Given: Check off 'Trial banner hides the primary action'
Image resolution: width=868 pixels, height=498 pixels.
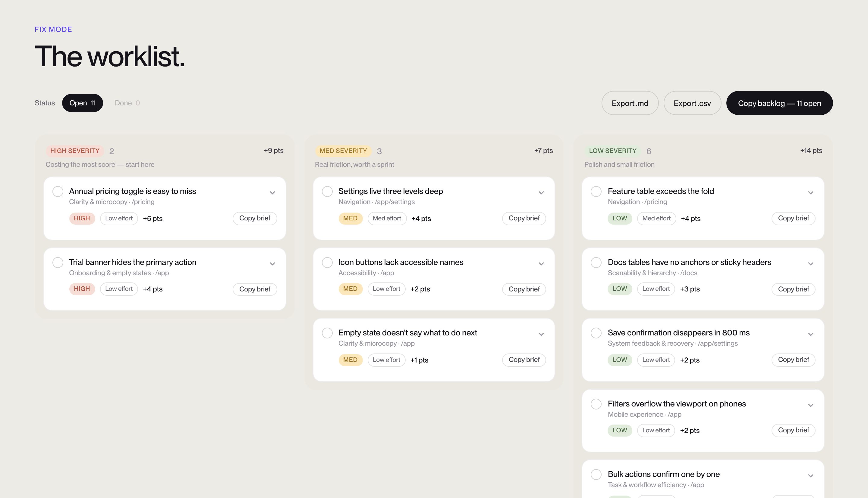Looking at the screenshot, I should click(x=58, y=263).
